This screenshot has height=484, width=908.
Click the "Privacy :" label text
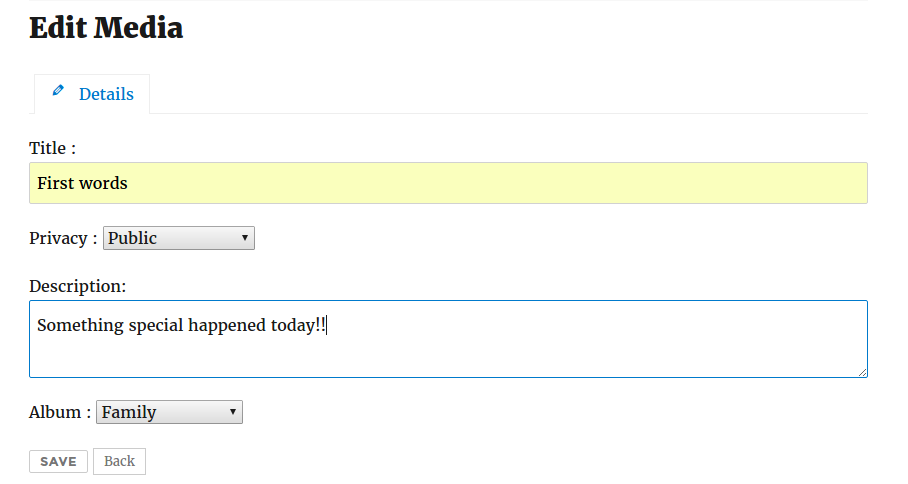point(63,238)
